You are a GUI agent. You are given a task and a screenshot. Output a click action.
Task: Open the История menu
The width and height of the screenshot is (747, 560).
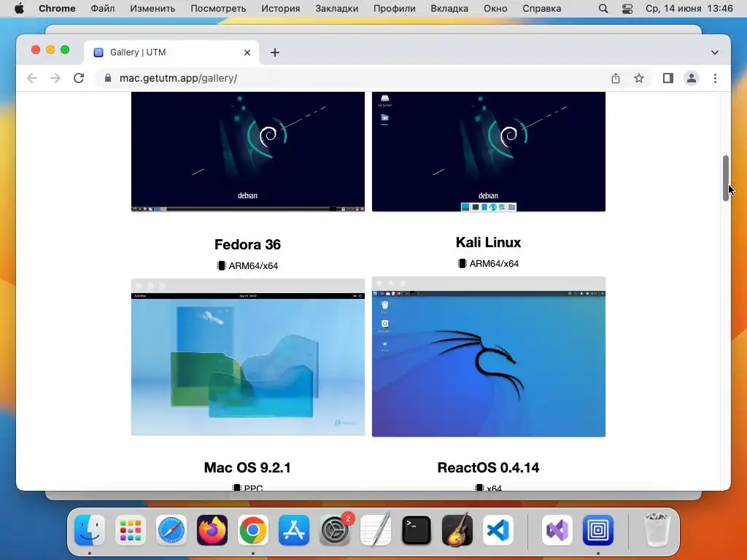tap(281, 9)
